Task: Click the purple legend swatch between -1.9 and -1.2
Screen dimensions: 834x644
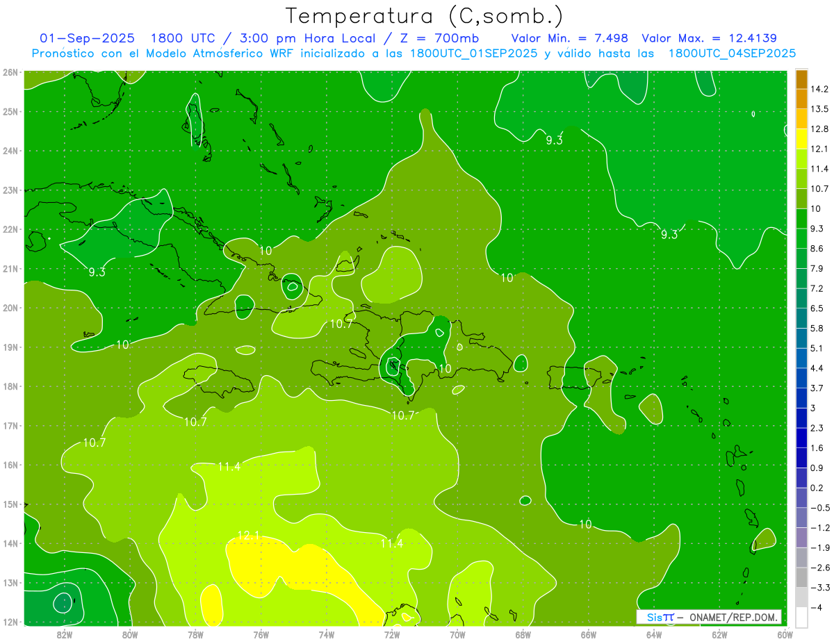Action: 801,538
